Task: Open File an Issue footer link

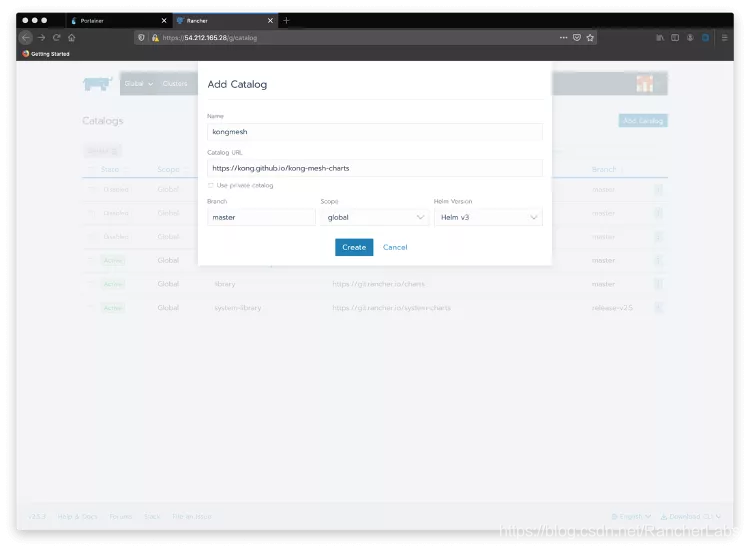Action: click(x=191, y=517)
